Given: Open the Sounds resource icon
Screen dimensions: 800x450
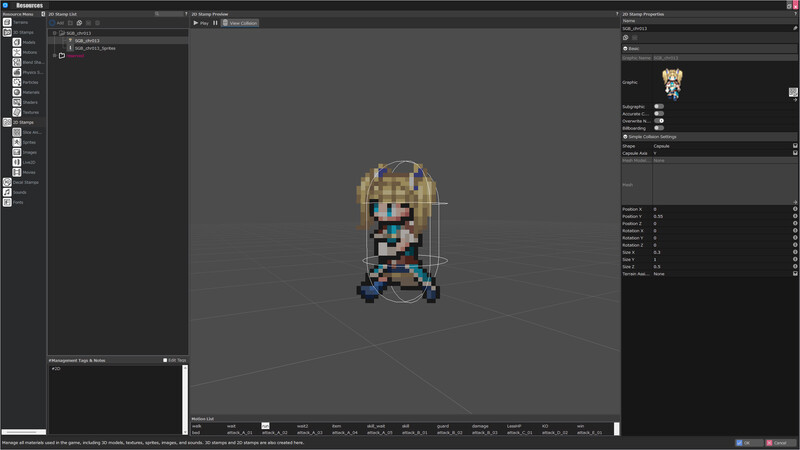Looking at the screenshot, I should point(7,192).
